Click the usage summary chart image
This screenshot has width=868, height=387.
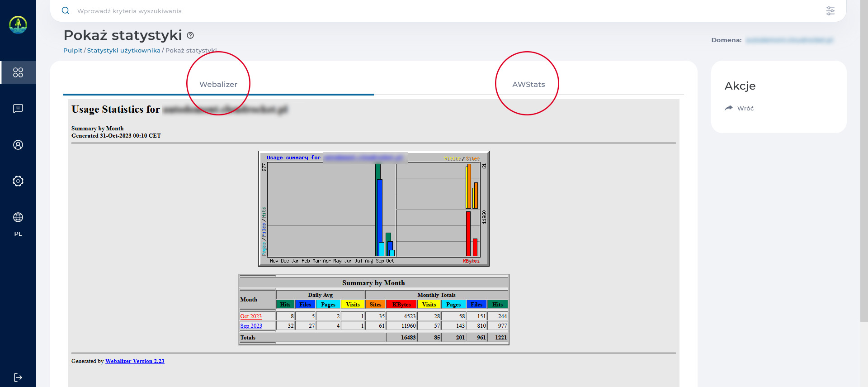373,209
